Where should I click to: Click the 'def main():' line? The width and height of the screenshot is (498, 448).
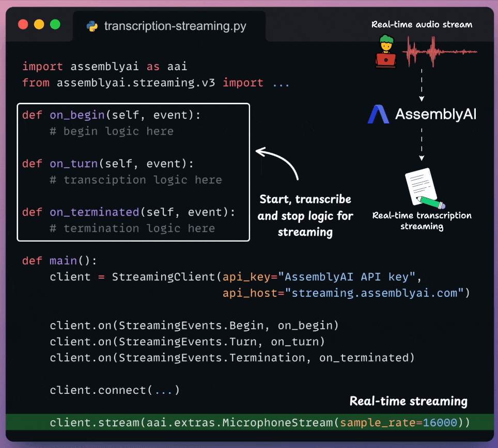pos(59,261)
